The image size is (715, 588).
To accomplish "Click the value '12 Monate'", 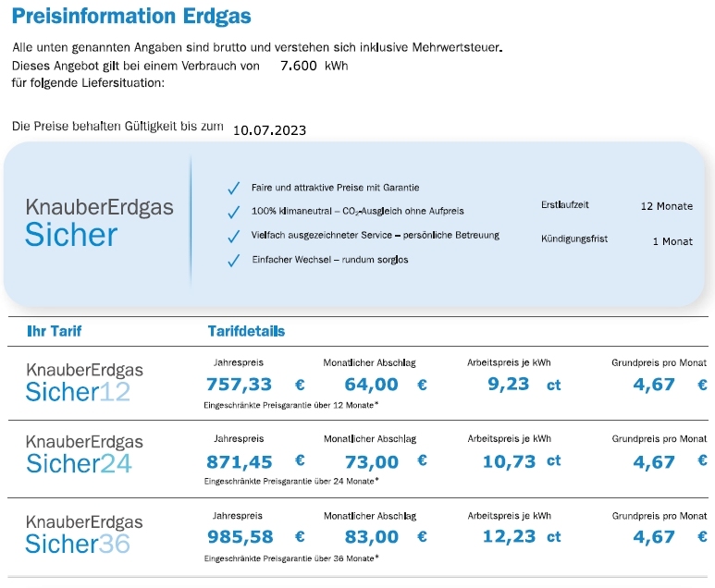I will [667, 206].
